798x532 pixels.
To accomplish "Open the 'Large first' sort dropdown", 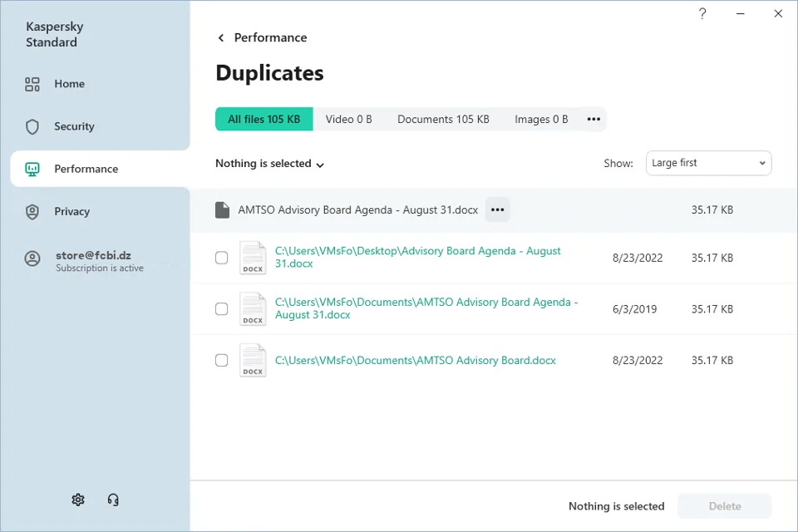I will point(708,163).
